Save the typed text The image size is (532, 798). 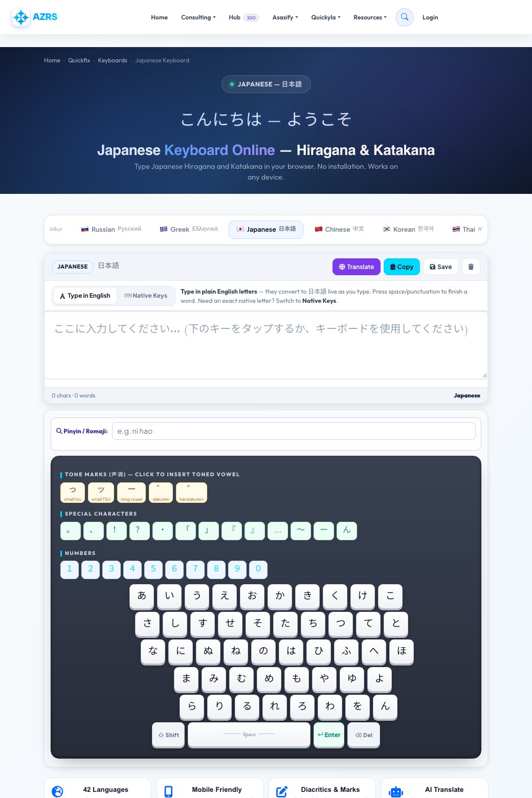click(440, 267)
